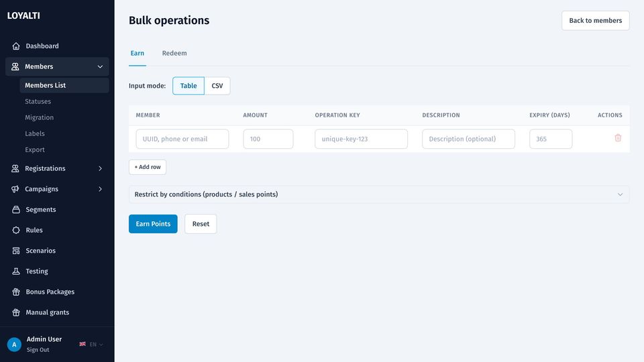
Task: Click the Admin User name
Action: pyautogui.click(x=44, y=339)
